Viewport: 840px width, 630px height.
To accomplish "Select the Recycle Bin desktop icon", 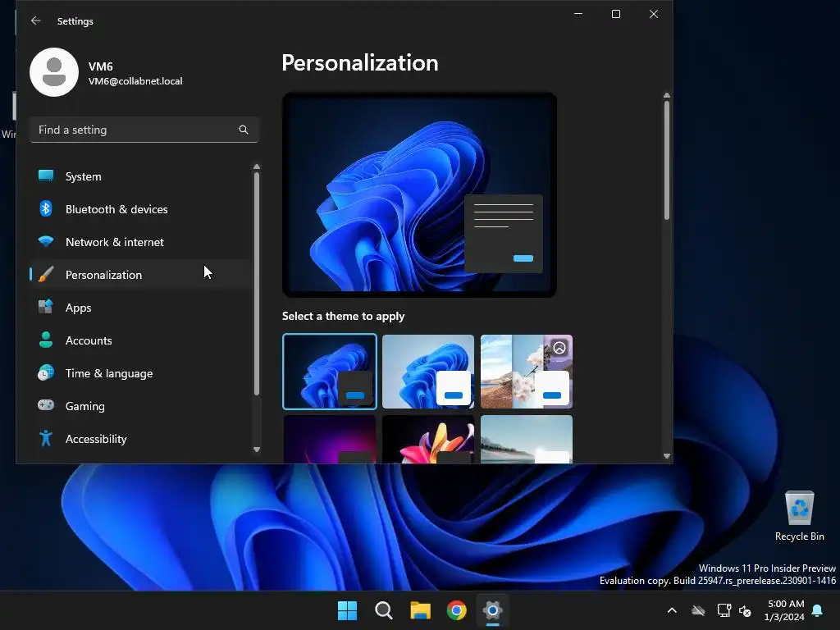I will pos(799,515).
